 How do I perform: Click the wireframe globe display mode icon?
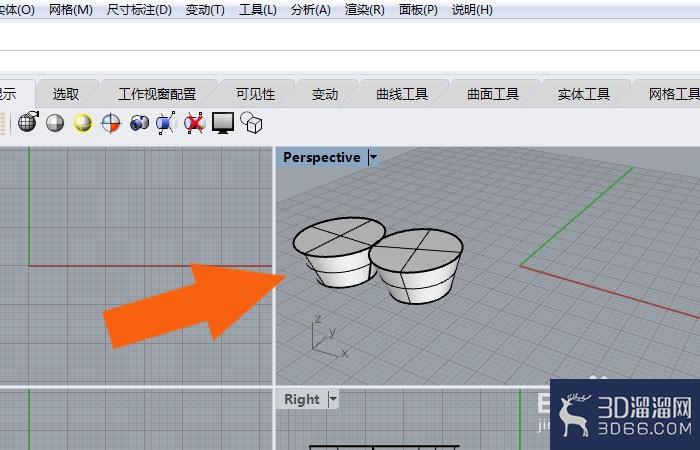[27, 123]
